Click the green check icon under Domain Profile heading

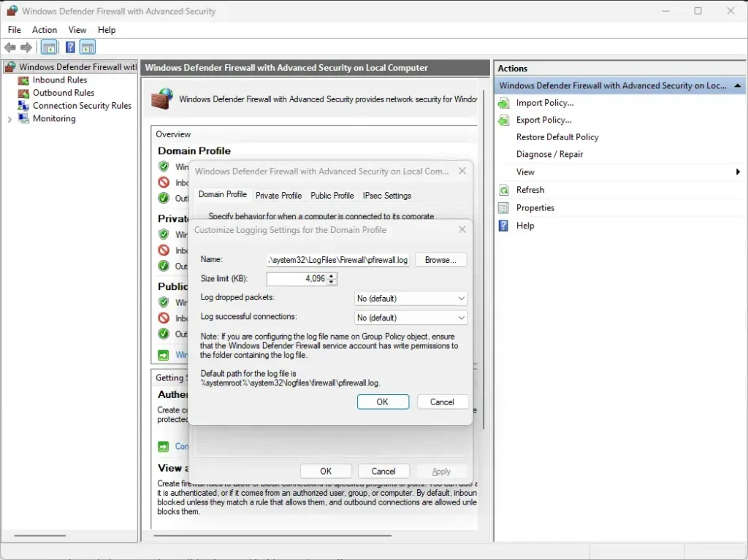click(164, 166)
